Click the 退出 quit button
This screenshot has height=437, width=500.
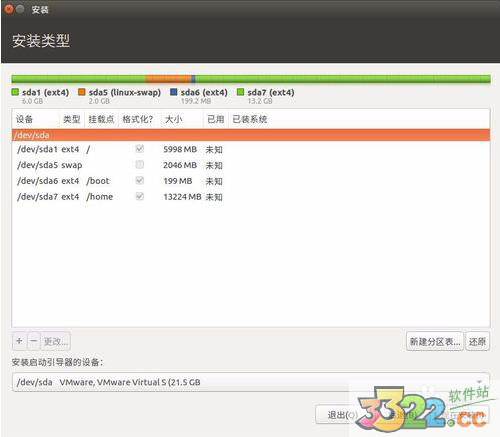pyautogui.click(x=337, y=415)
